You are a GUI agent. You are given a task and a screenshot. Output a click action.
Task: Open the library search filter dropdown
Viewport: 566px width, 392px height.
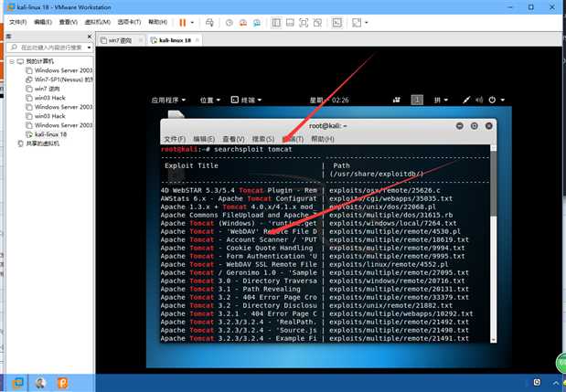tap(90, 48)
